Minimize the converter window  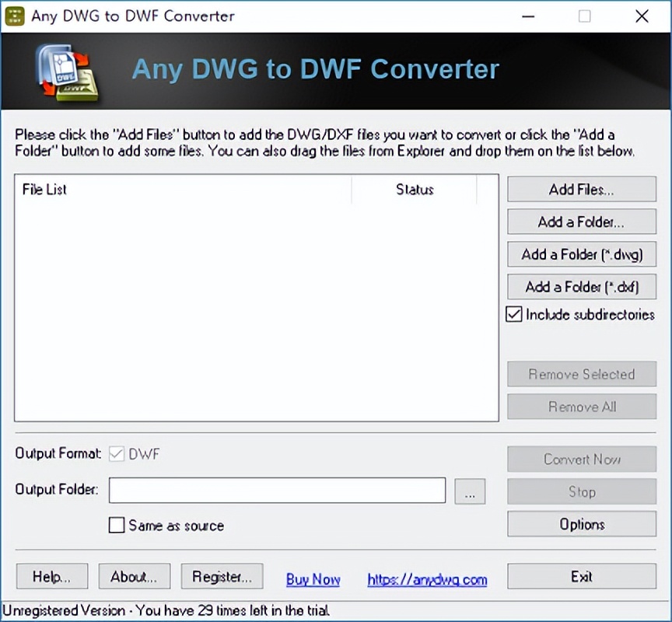click(528, 16)
